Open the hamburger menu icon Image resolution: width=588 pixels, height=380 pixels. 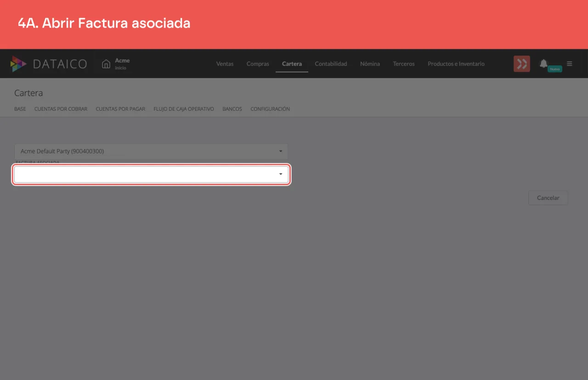(570, 64)
